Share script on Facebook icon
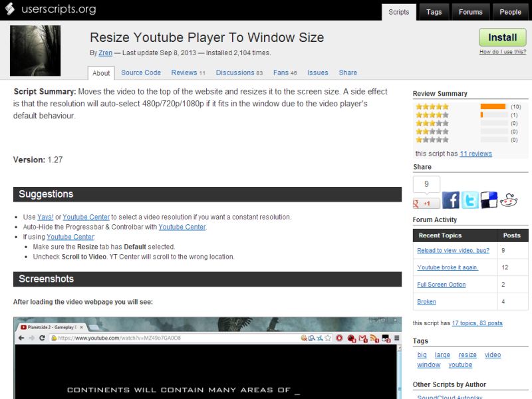532x399 pixels. [x=451, y=200]
